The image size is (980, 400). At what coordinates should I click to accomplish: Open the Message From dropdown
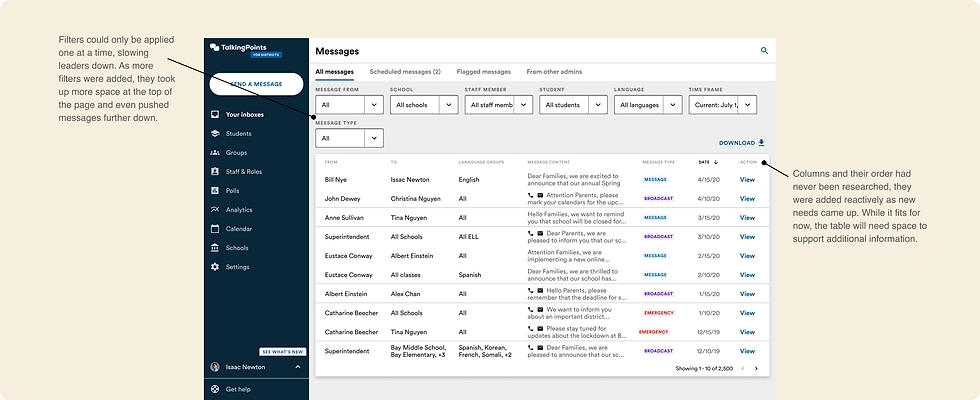(x=349, y=105)
